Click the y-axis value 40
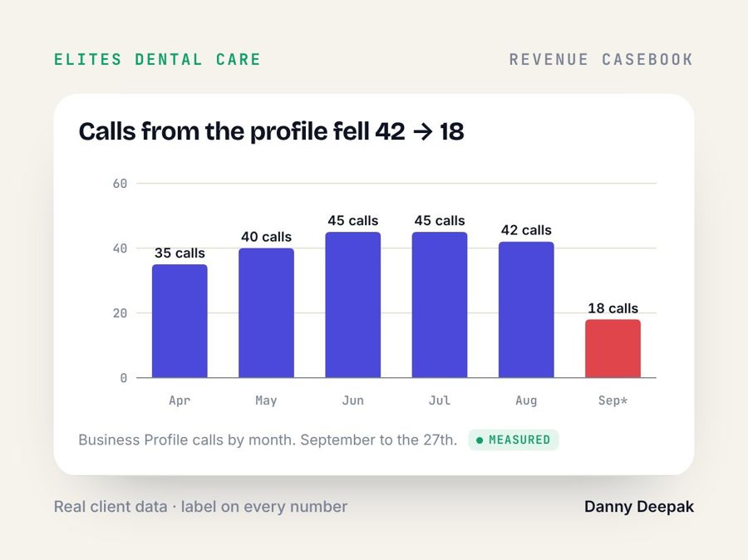The image size is (748, 560). pyautogui.click(x=120, y=248)
